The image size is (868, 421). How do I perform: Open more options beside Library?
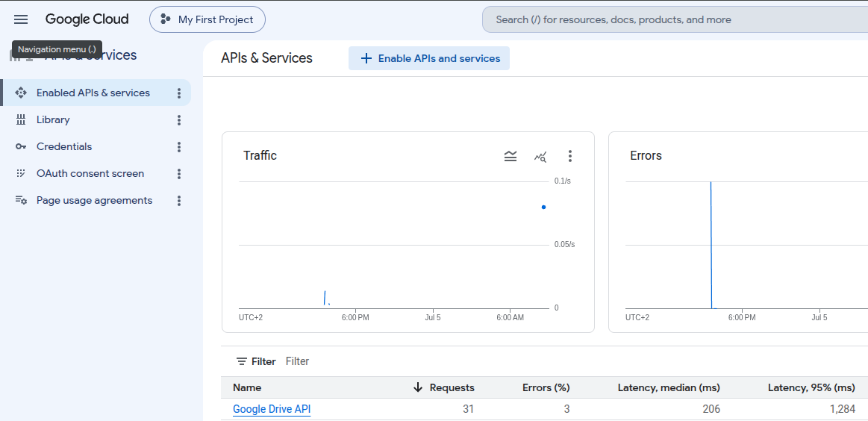179,119
